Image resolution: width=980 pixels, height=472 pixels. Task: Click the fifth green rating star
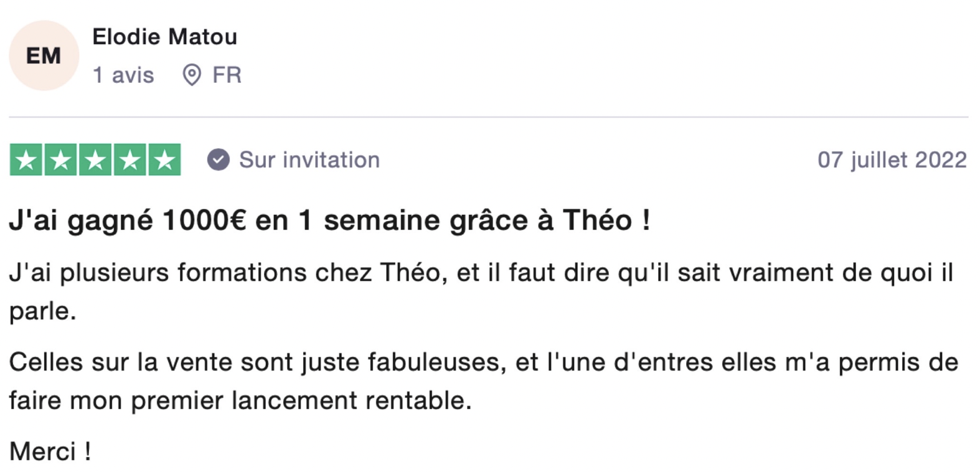point(164,160)
